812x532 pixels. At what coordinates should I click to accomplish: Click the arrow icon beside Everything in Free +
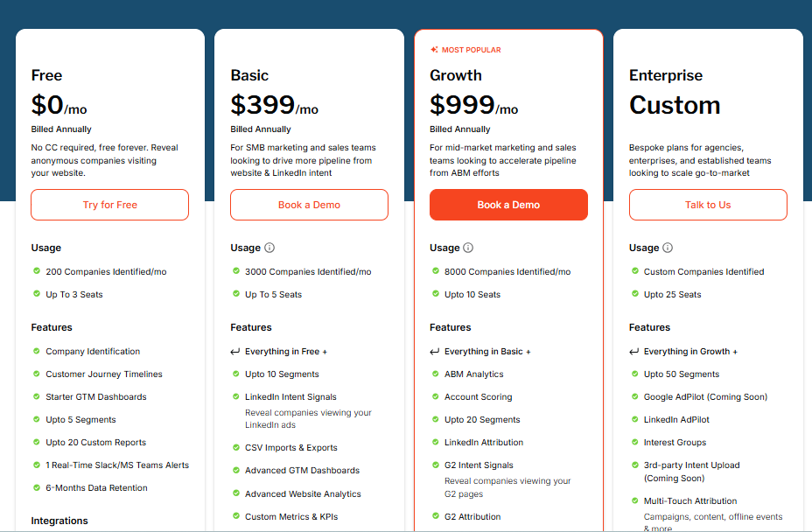coord(236,351)
